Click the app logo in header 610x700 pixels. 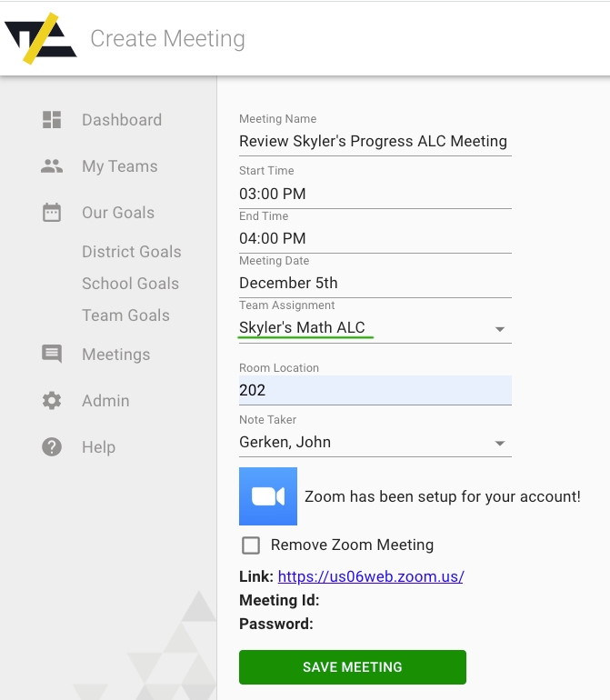[x=41, y=38]
